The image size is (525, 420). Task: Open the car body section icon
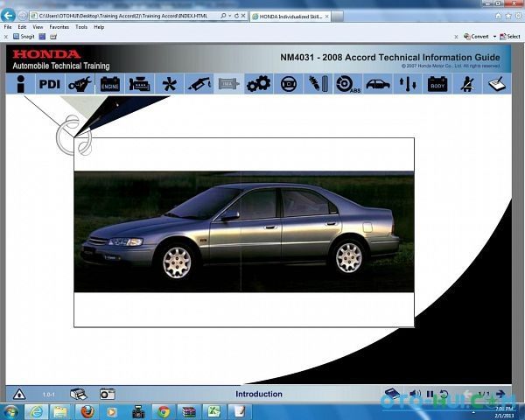pos(378,84)
